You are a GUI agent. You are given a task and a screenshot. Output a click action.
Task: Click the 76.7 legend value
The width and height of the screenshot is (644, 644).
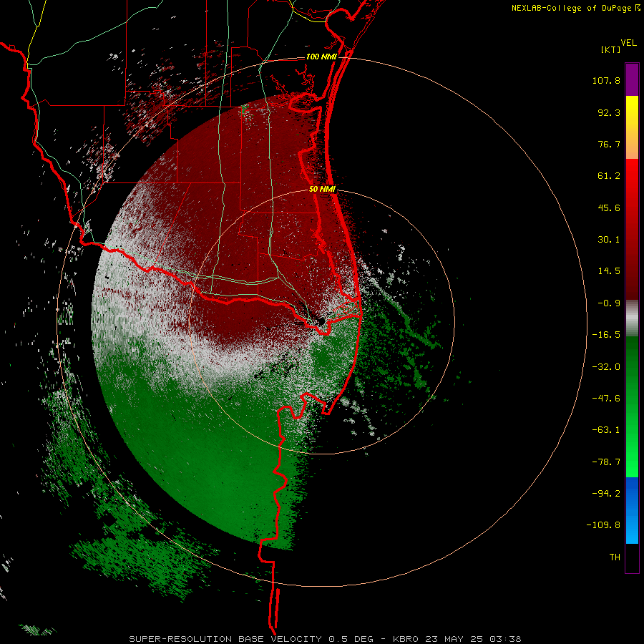coord(609,144)
